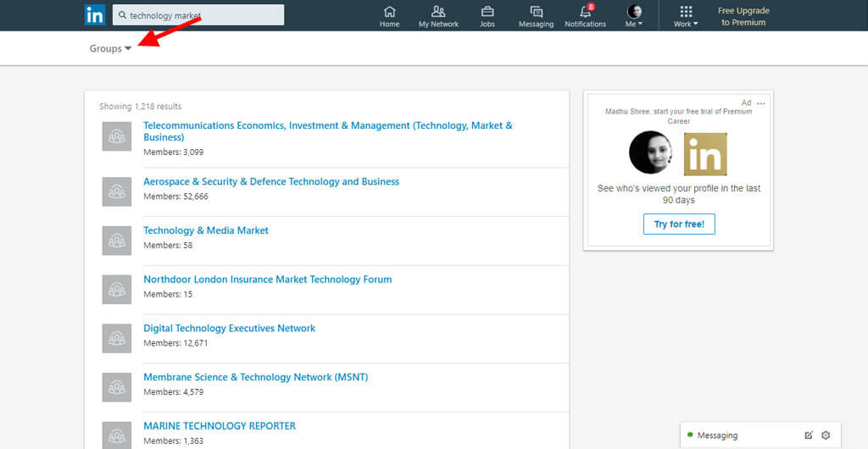Screen dimensions: 868x449
Task: Open Telecommunications Economics, Investment & Management group
Action: coord(328,131)
